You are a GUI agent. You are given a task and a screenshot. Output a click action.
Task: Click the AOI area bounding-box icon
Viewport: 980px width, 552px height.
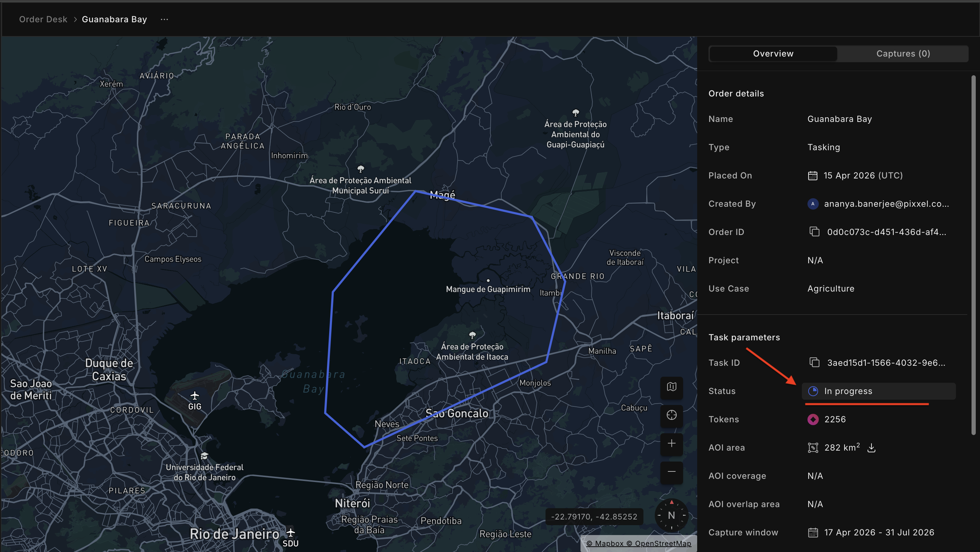[813, 448]
